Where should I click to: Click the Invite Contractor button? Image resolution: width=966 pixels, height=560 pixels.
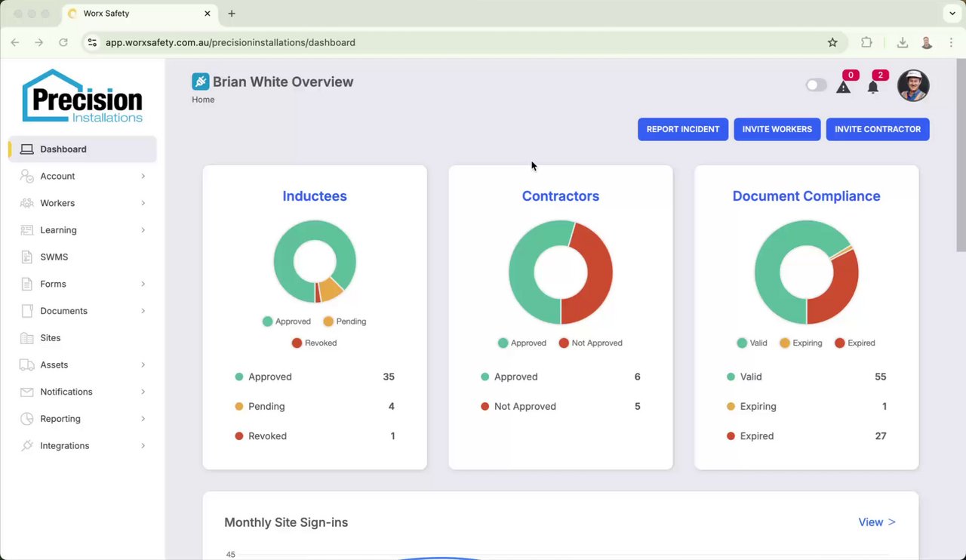tap(878, 129)
